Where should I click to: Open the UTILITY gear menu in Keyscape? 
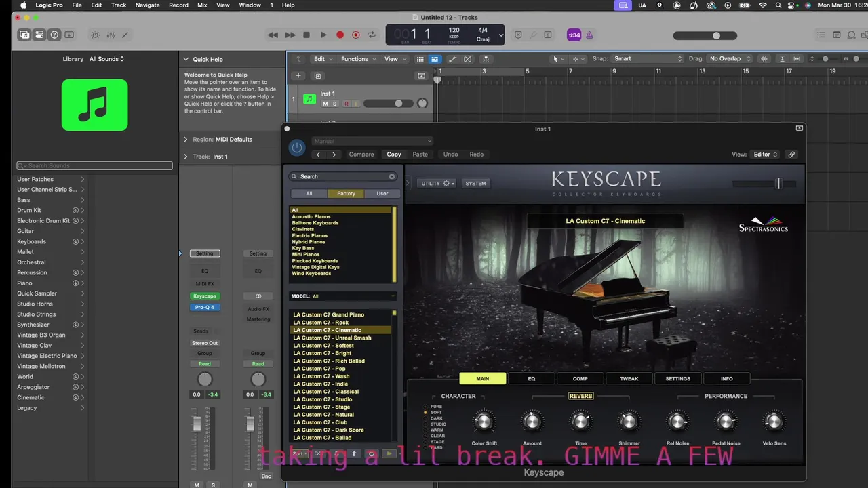tap(437, 183)
